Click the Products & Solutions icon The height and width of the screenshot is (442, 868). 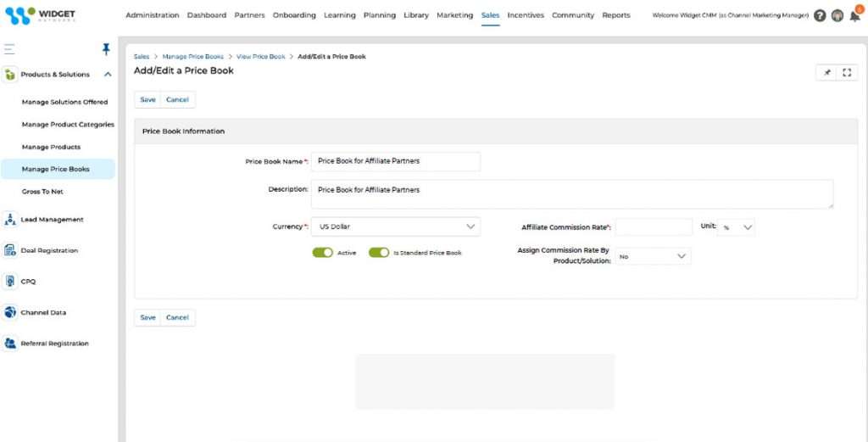point(9,74)
